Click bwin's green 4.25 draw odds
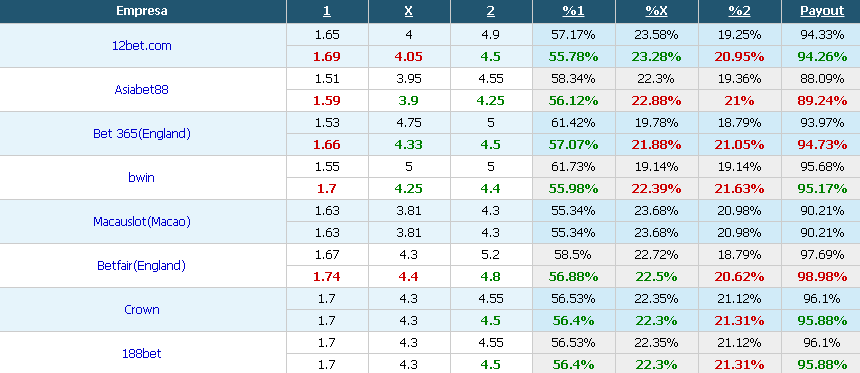This screenshot has width=860, height=373. 409,188
